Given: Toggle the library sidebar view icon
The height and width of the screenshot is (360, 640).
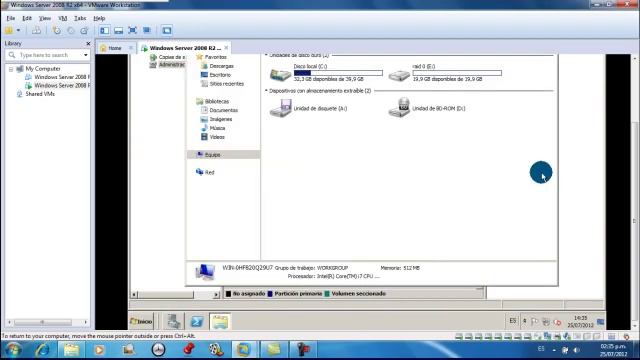Looking at the screenshot, I should pyautogui.click(x=104, y=31).
